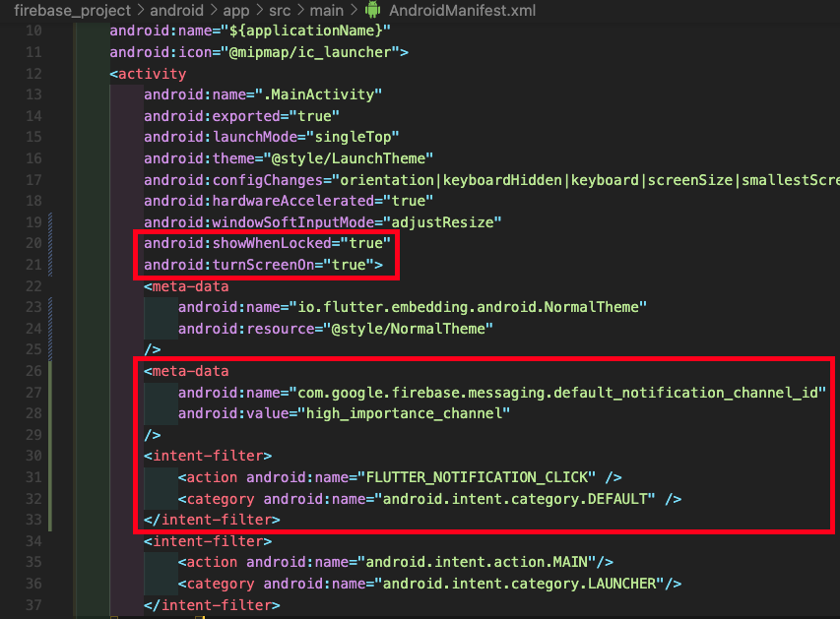
Task: Click android:name=".MainActivity" attribute
Action: [x=263, y=94]
